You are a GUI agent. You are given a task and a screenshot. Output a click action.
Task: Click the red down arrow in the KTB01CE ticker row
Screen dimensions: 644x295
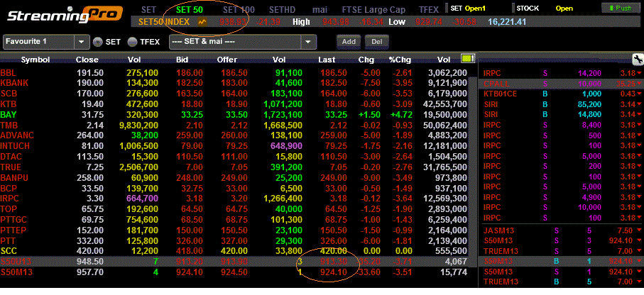(639, 94)
